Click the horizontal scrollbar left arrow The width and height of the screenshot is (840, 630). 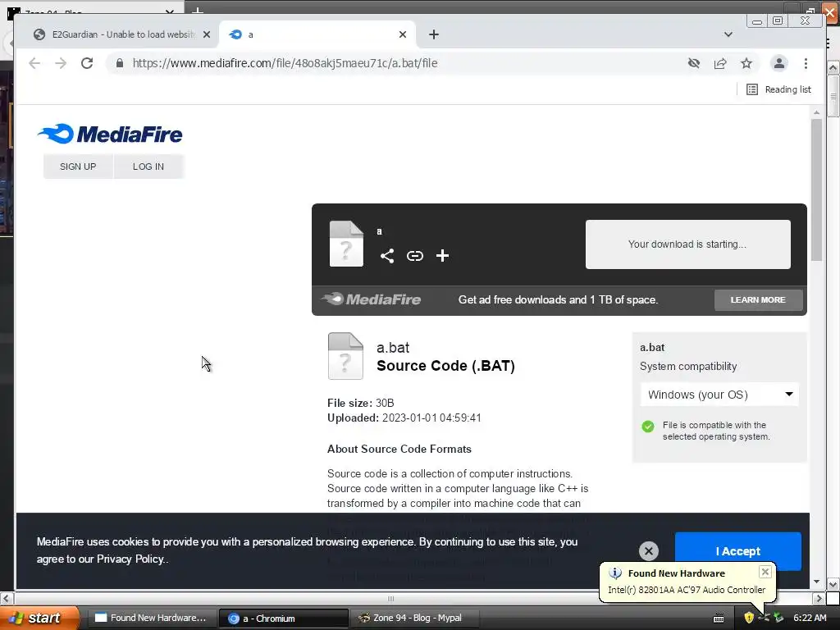click(x=6, y=598)
